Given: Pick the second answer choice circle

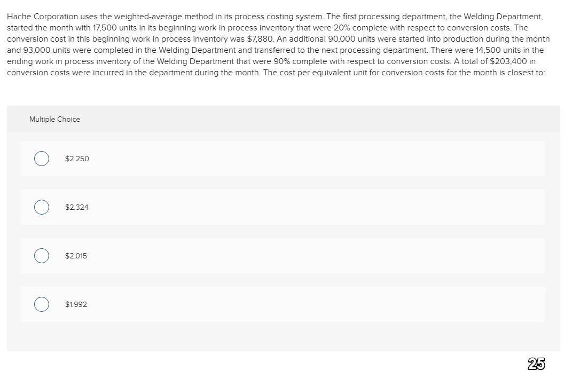Looking at the screenshot, I should tap(42, 207).
